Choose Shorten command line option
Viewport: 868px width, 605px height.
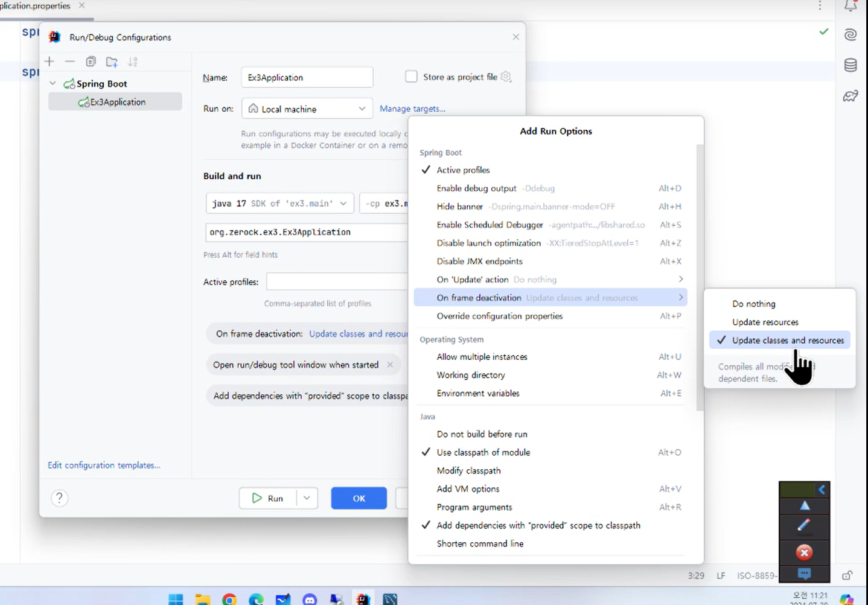tap(550, 543)
